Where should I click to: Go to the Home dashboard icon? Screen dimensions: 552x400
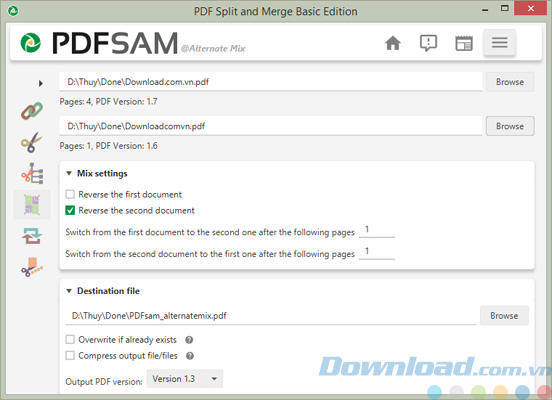click(x=393, y=43)
